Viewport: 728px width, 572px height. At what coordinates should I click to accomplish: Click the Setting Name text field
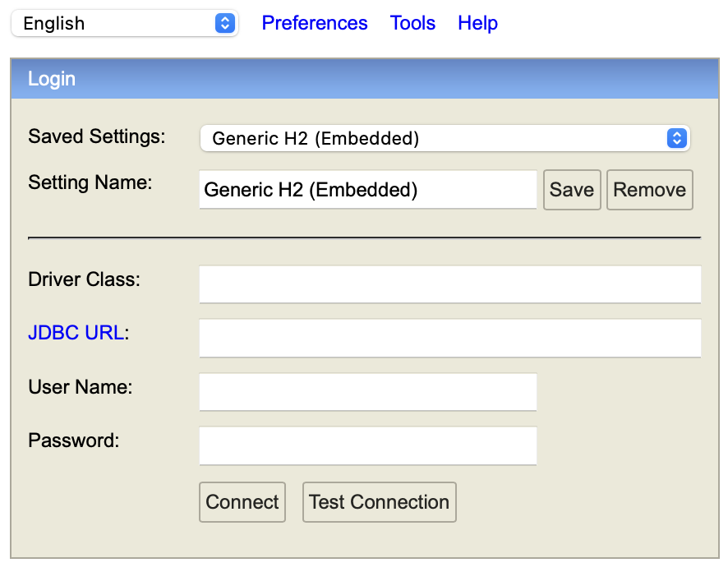pyautogui.click(x=368, y=189)
